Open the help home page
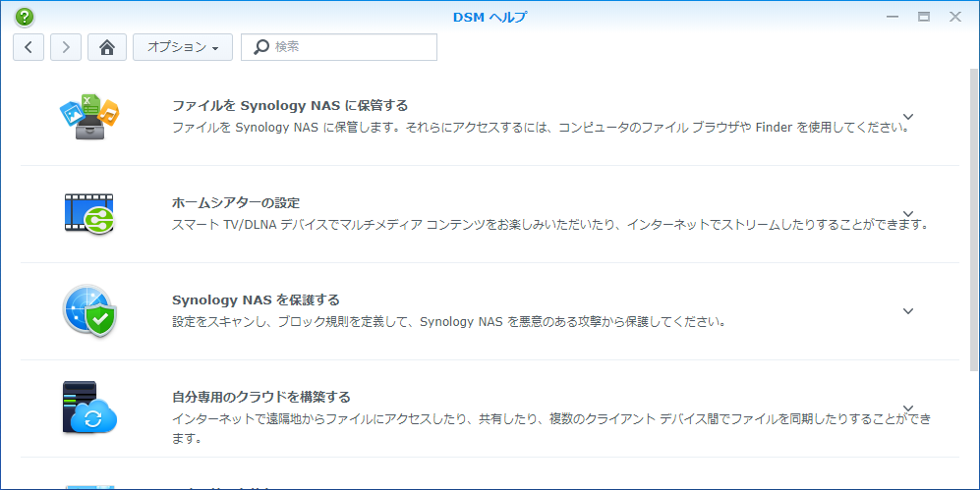 pyautogui.click(x=107, y=47)
